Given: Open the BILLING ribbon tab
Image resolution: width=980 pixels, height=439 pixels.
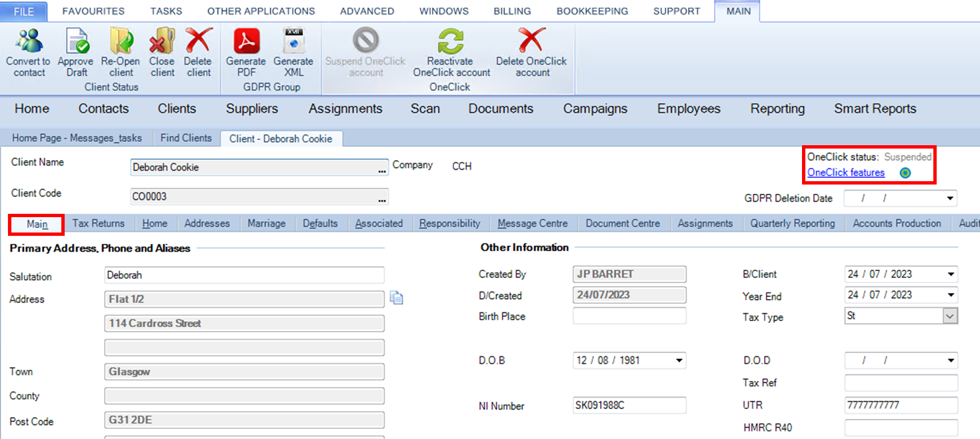Looking at the screenshot, I should pos(512,11).
